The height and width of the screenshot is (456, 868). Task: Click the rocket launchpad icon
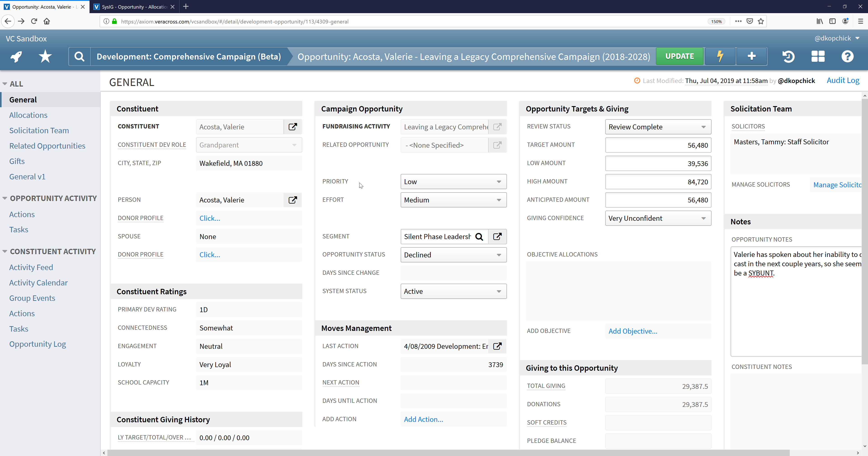[16, 56]
